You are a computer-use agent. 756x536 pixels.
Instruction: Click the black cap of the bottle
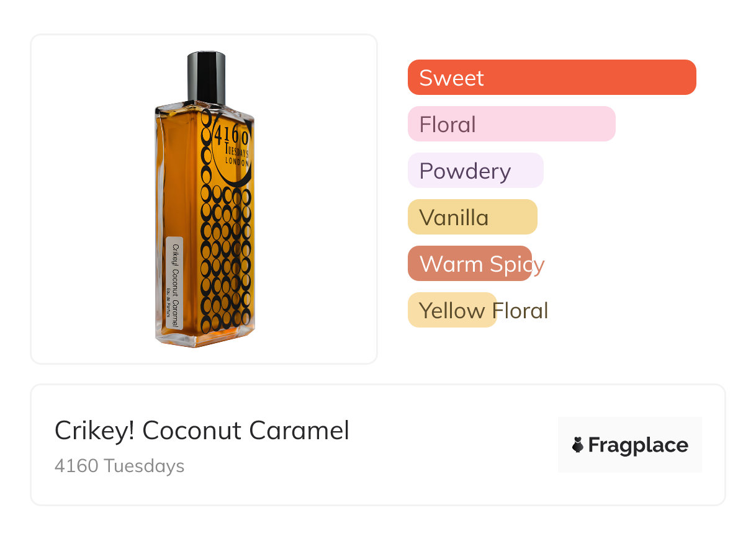(207, 78)
